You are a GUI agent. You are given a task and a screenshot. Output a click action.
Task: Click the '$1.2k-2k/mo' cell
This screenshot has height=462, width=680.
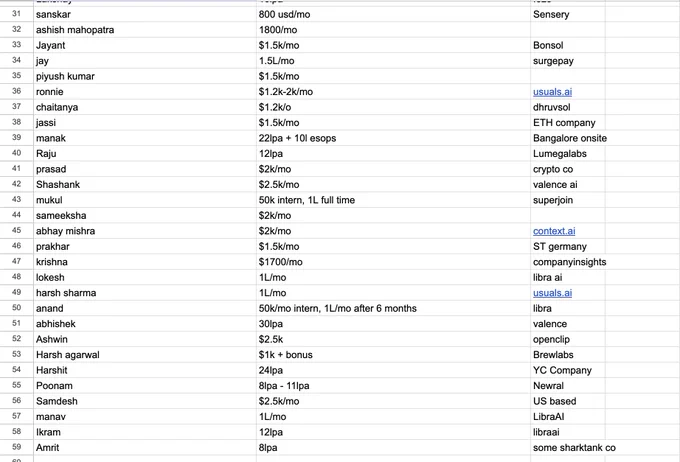pos(393,92)
